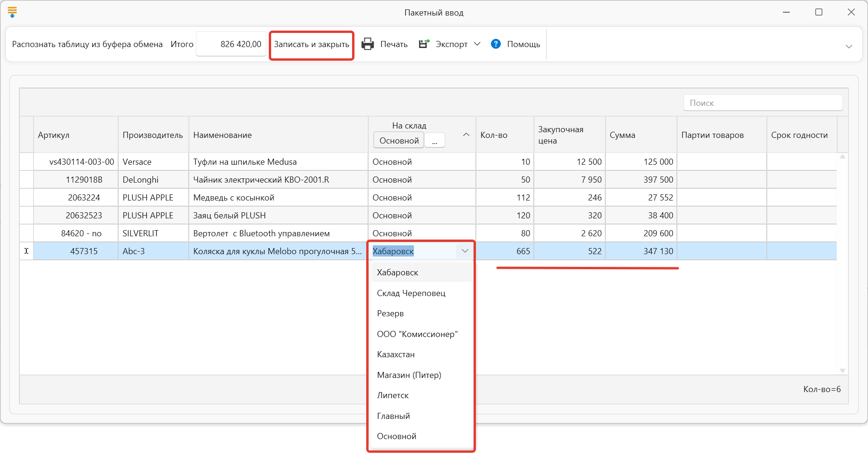
Task: Click the printer icon in toolbar
Action: click(x=368, y=44)
